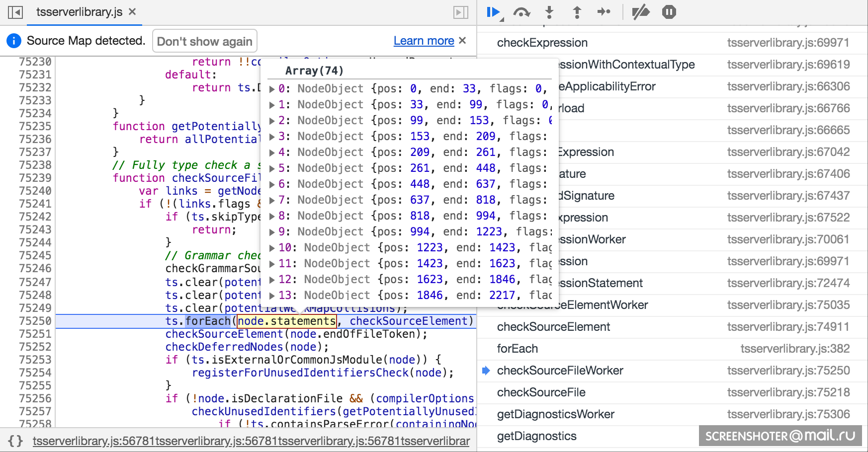This screenshot has width=868, height=452.
Task: Select the tsserverlibrary.js file tab
Action: [79, 12]
